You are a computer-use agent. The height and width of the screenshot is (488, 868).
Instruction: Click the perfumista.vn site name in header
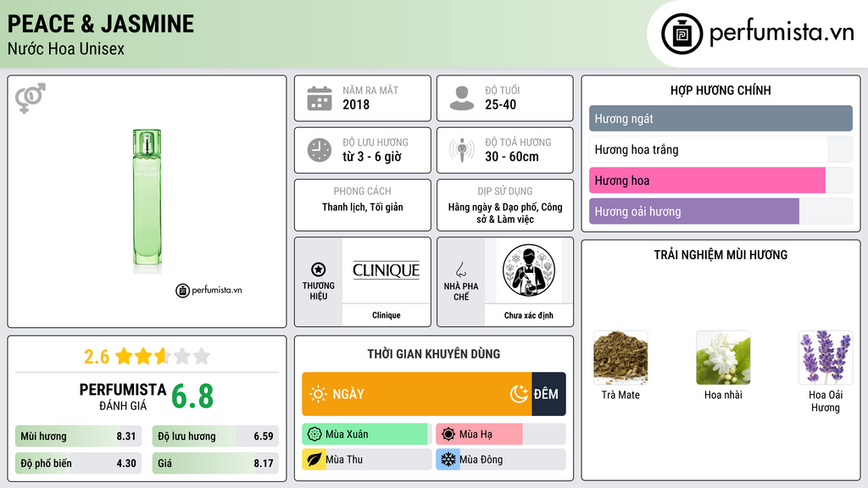[x=782, y=33]
